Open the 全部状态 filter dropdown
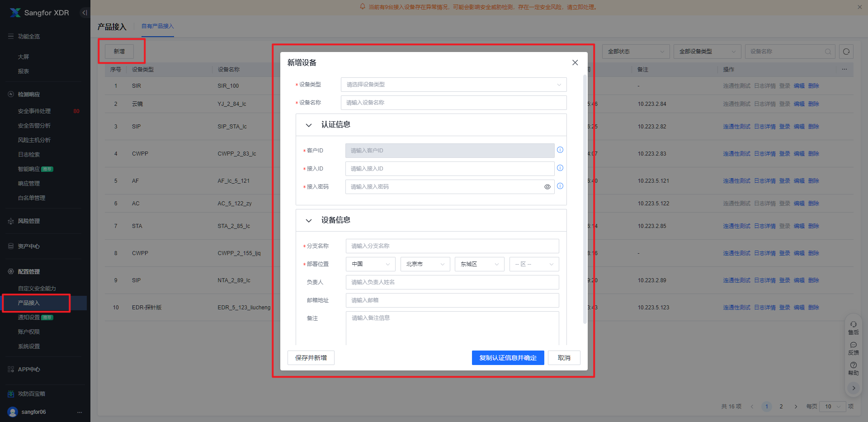Screen dimensions: 868x422 [636, 52]
